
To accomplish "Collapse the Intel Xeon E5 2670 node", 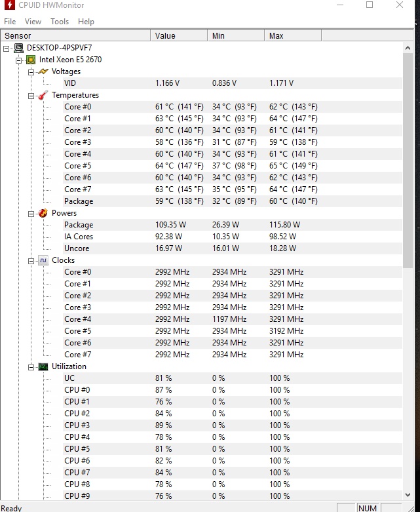I will [x=18, y=60].
